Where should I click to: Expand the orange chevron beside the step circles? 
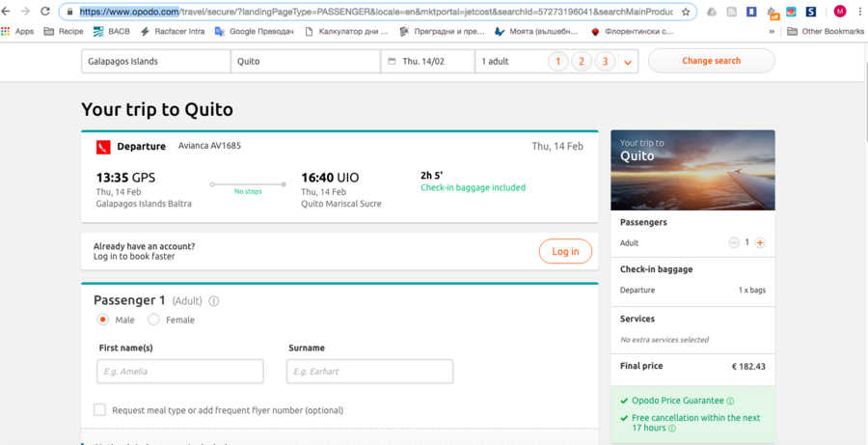coord(628,63)
